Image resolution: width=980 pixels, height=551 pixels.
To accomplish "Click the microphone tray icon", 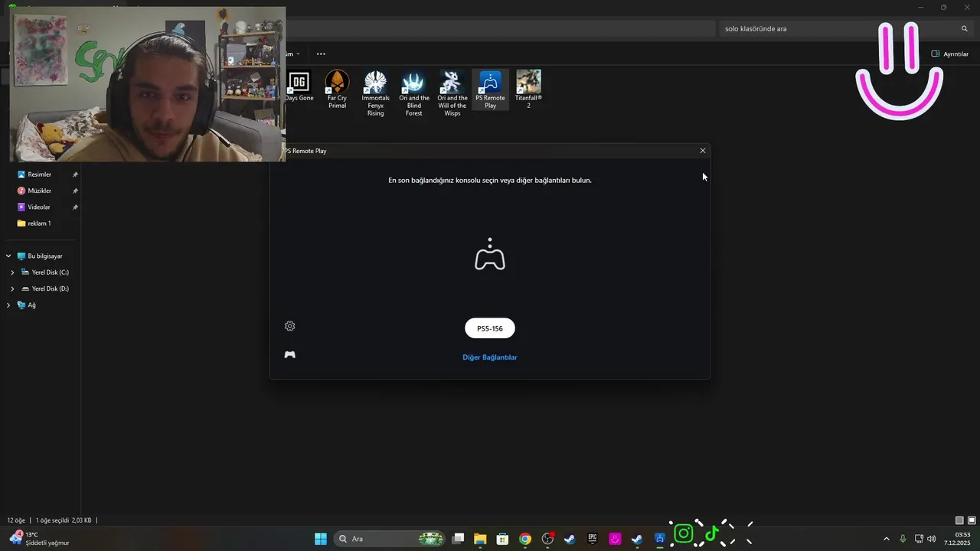I will pyautogui.click(x=903, y=539).
